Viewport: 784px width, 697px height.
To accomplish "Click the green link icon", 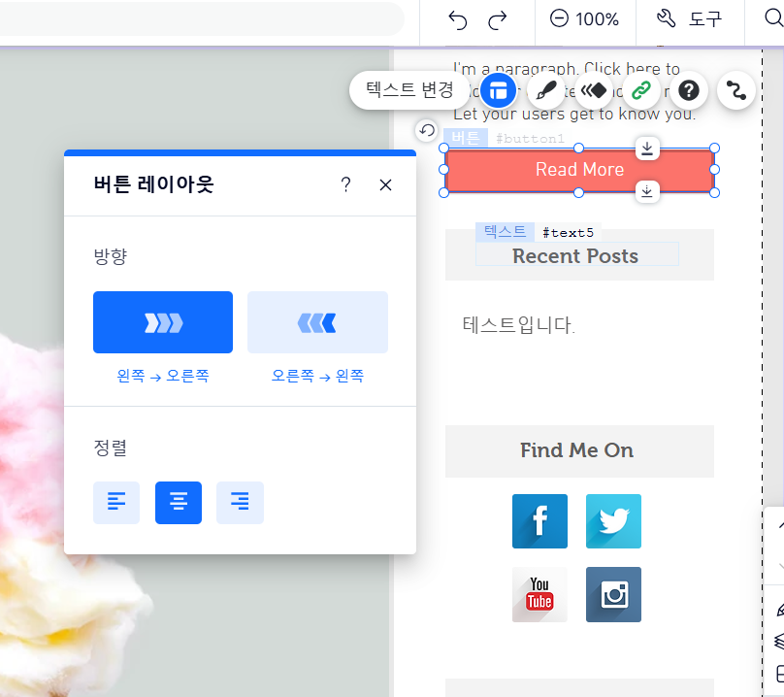I will pyautogui.click(x=641, y=90).
